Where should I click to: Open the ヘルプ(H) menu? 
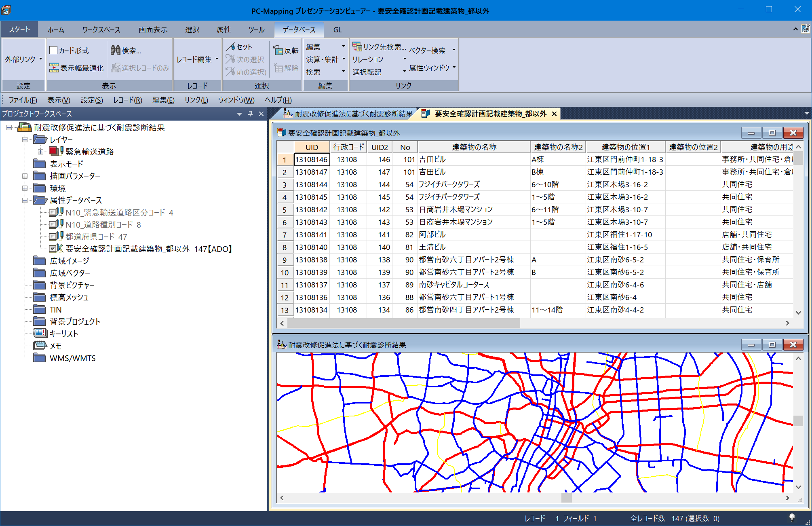[x=278, y=100]
